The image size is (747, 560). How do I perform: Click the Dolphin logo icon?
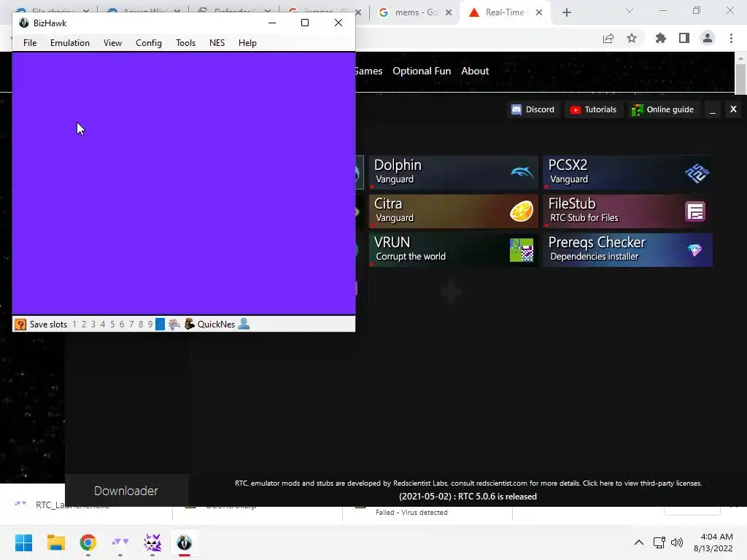tap(522, 172)
